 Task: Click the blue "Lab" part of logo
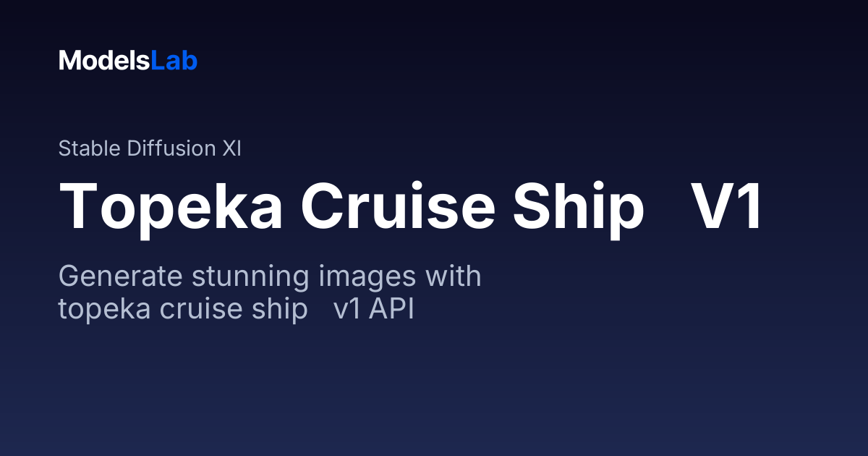(x=174, y=61)
